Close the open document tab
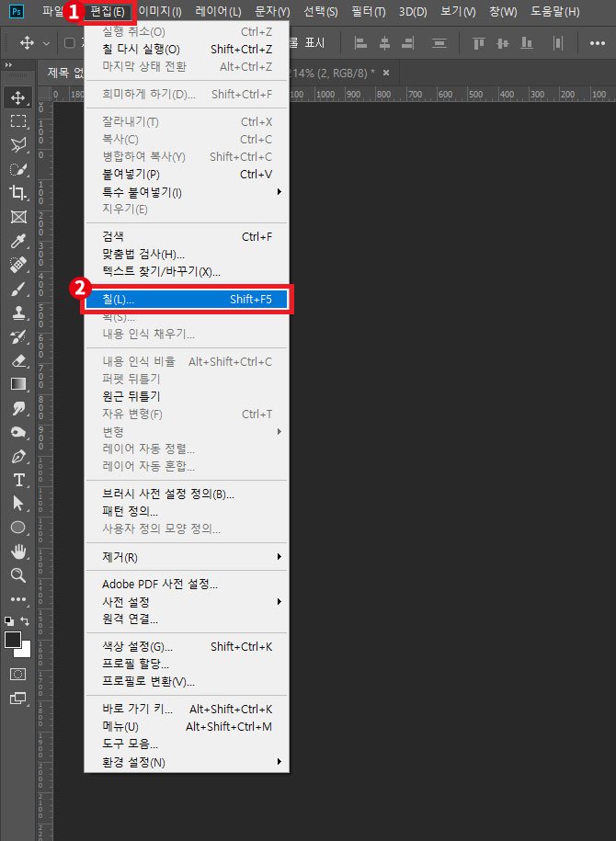This screenshot has height=841, width=616. [x=386, y=73]
